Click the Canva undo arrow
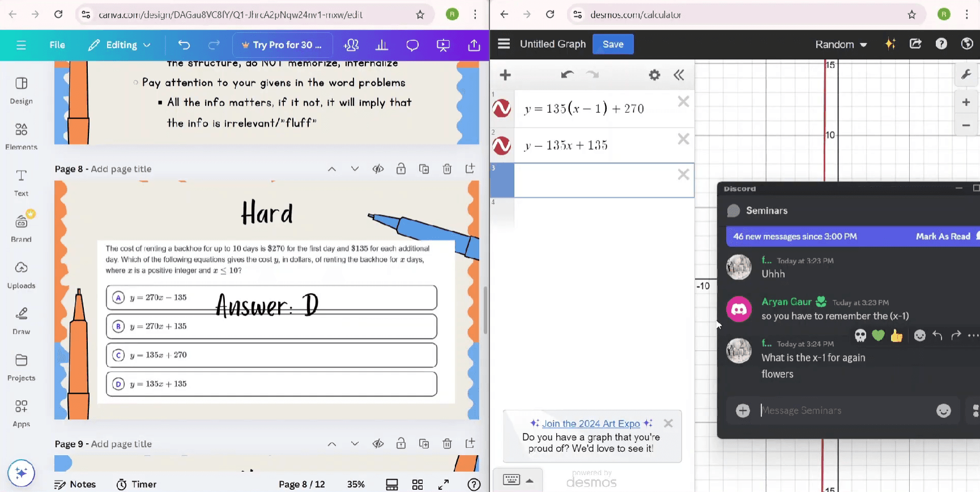This screenshot has height=492, width=980. [184, 45]
